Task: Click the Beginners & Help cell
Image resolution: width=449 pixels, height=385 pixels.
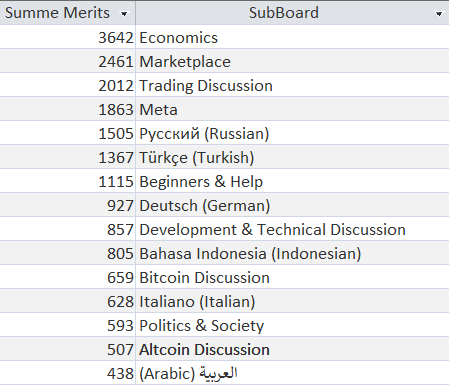Action: click(292, 181)
